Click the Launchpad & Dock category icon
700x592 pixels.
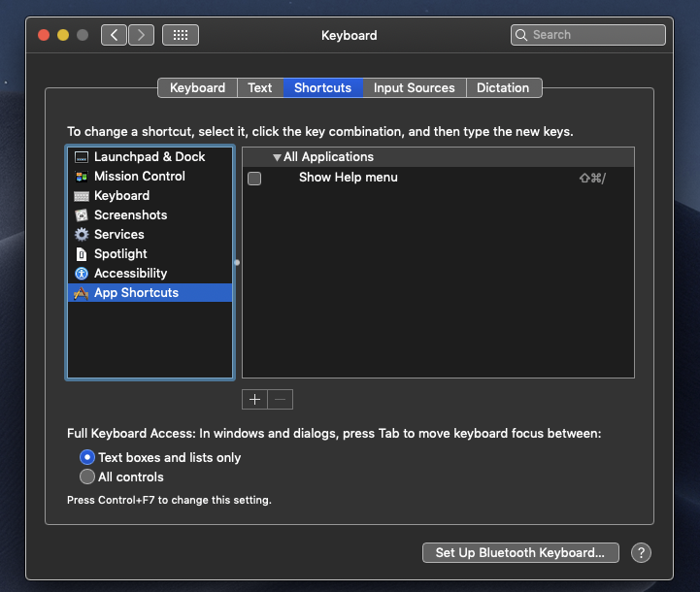coord(82,157)
